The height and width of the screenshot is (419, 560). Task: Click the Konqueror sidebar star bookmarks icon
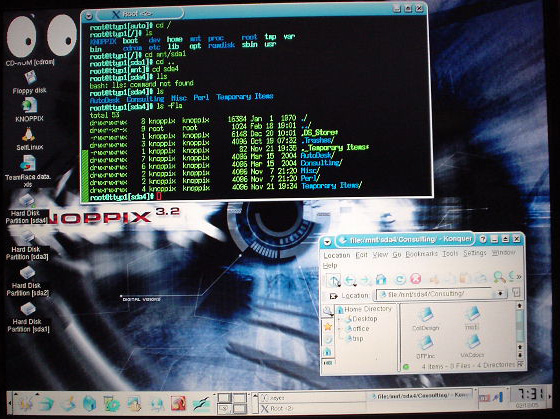click(x=328, y=326)
